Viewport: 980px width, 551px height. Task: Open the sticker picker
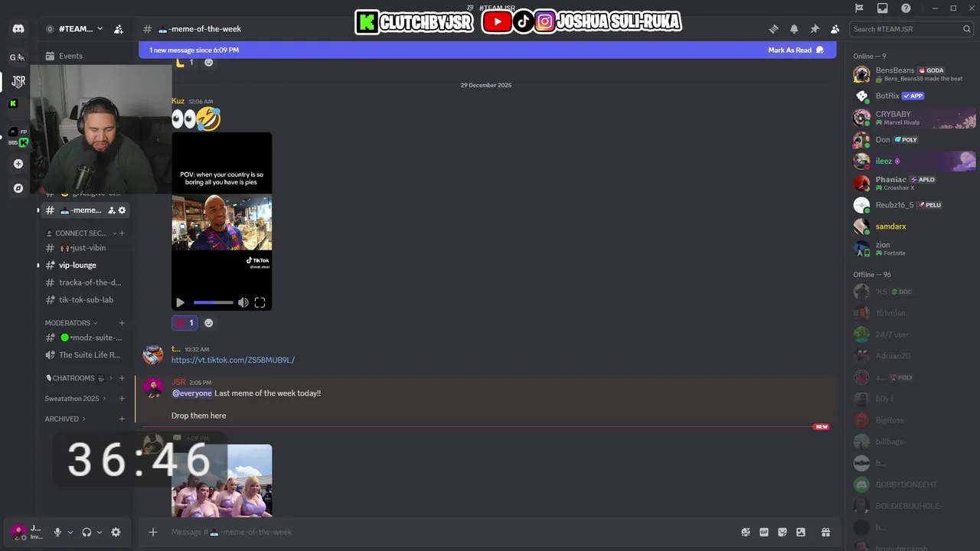[x=782, y=532]
